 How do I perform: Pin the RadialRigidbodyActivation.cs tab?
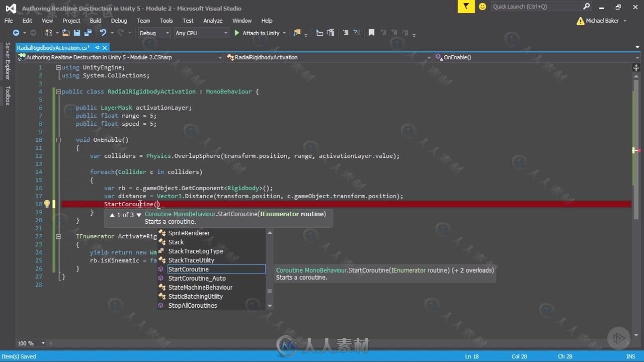(96, 48)
